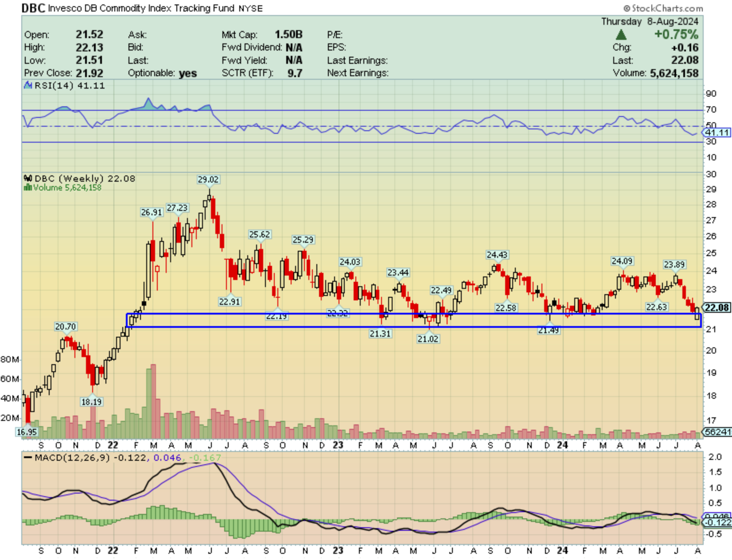Screen dimensions: 732x560
Task: Click the green volume bars legend icon
Action: point(28,187)
